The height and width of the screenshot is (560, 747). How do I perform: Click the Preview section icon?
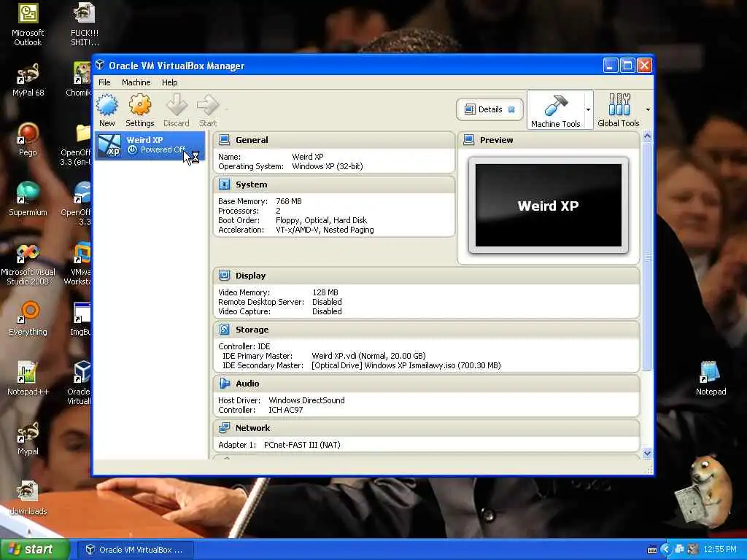tap(469, 140)
